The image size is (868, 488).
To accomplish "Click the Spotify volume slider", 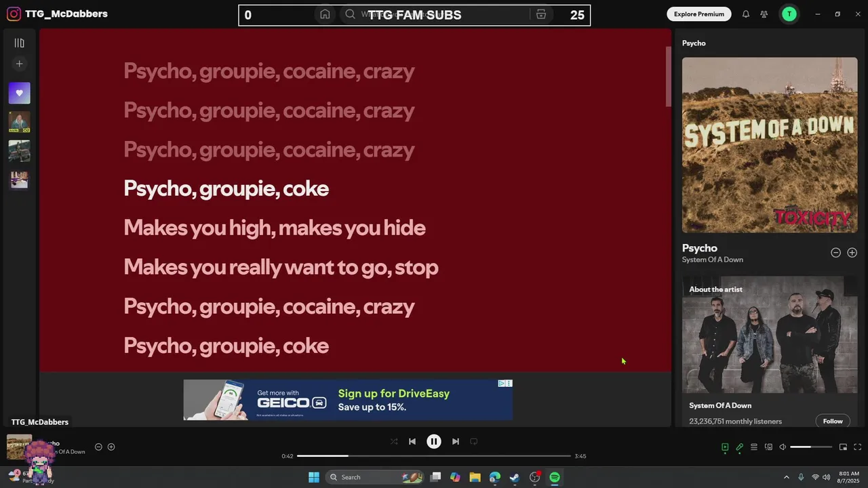I will 811,447.
